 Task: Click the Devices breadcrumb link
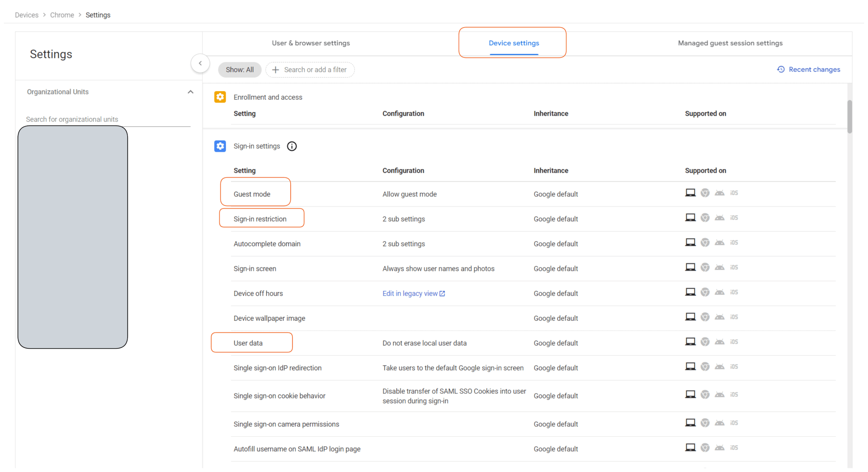27,14
